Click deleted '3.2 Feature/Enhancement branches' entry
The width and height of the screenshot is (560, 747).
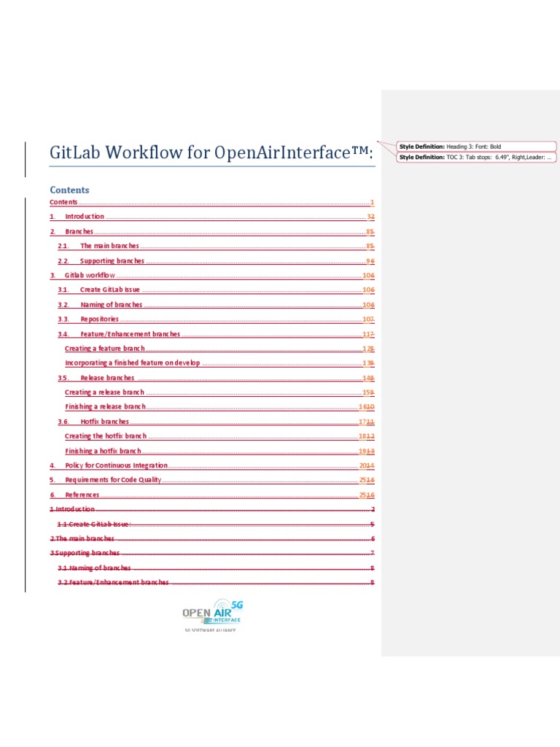pos(216,583)
